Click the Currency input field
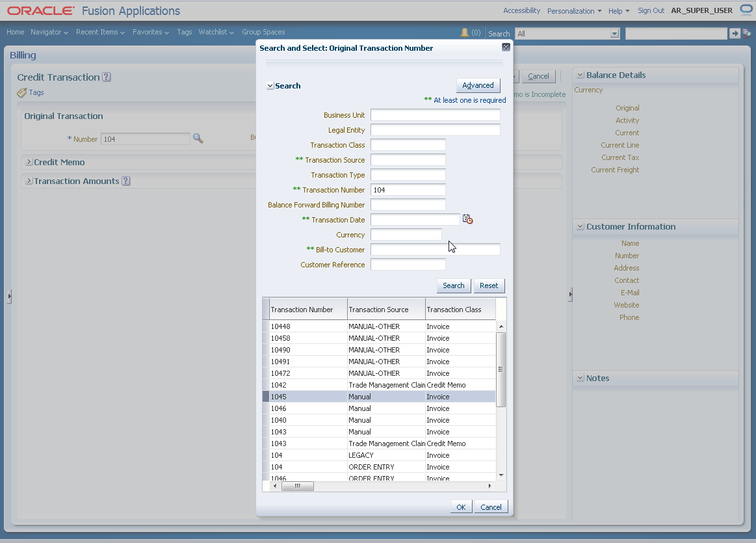This screenshot has height=543, width=756. tap(406, 234)
